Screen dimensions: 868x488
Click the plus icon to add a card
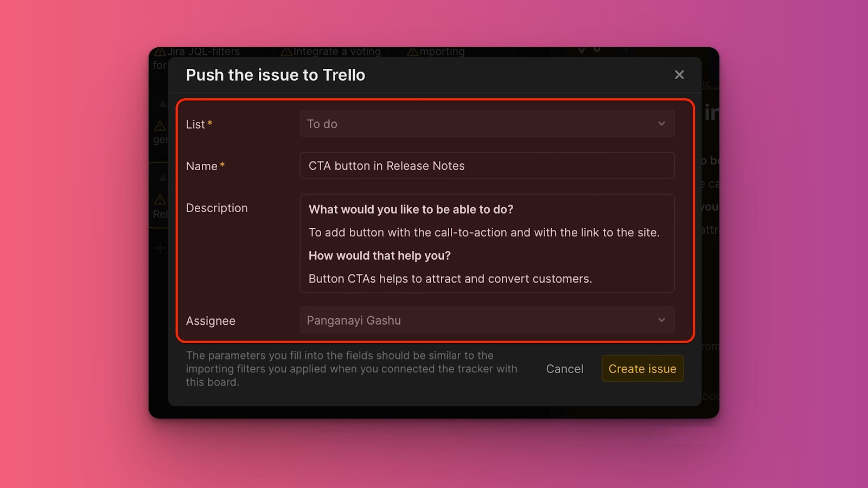pos(159,248)
